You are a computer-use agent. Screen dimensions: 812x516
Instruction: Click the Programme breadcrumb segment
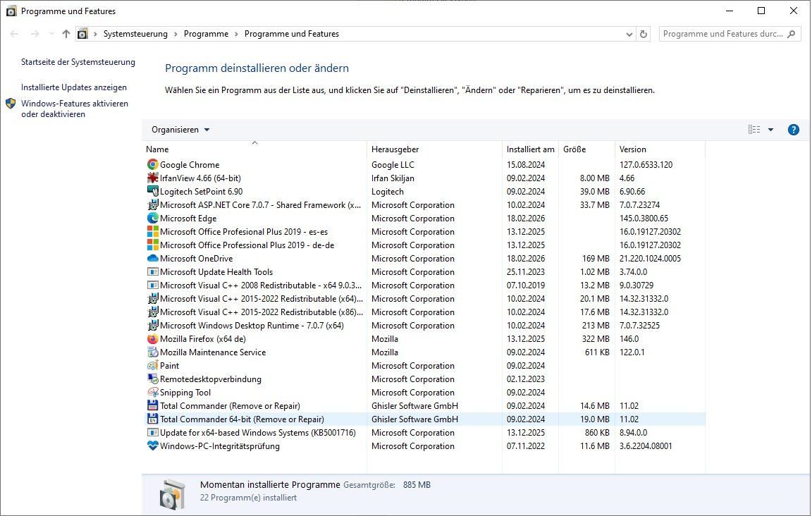tap(206, 35)
